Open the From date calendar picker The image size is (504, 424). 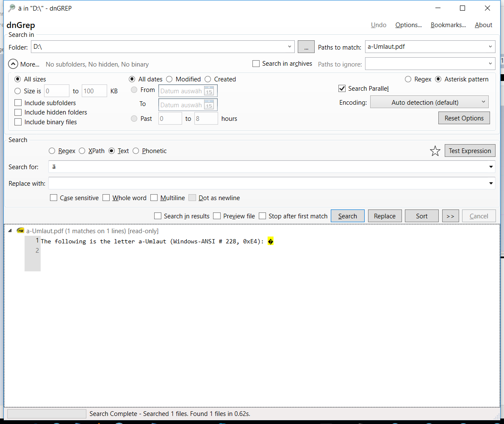tap(209, 91)
